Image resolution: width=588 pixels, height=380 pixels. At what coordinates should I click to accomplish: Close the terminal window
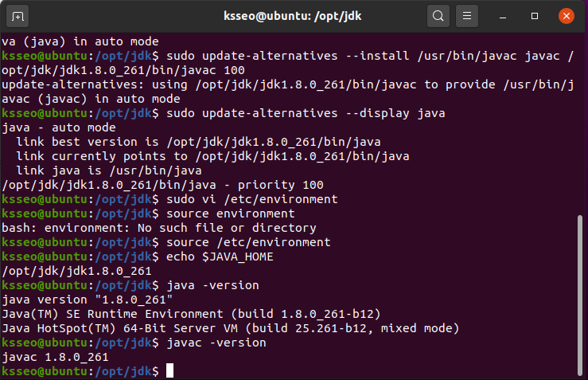(x=567, y=16)
